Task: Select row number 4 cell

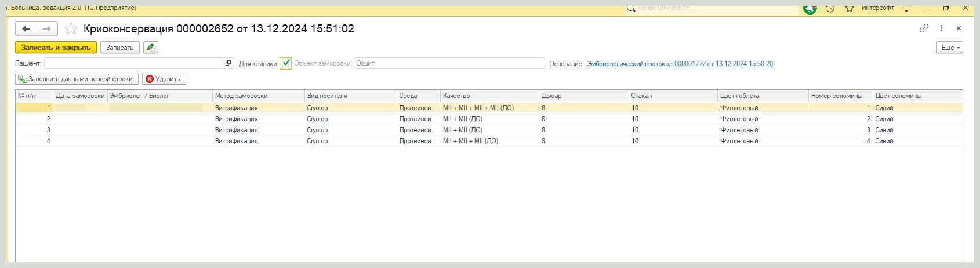Action: click(34, 141)
